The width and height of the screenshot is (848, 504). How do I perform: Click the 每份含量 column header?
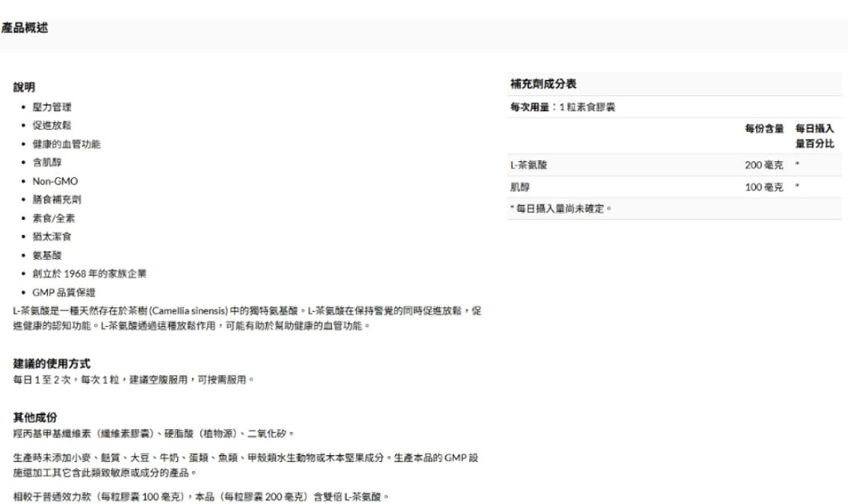764,129
